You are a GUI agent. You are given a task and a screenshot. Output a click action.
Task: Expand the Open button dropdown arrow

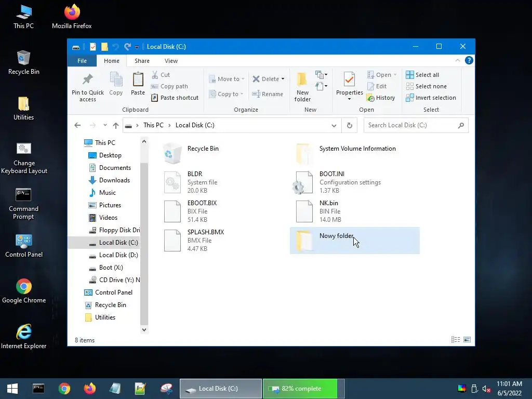click(x=395, y=75)
